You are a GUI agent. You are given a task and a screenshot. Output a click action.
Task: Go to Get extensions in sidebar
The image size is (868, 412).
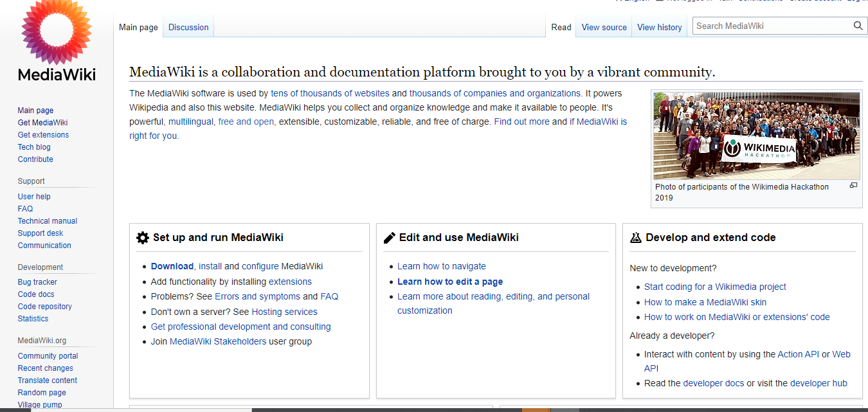pos(43,135)
